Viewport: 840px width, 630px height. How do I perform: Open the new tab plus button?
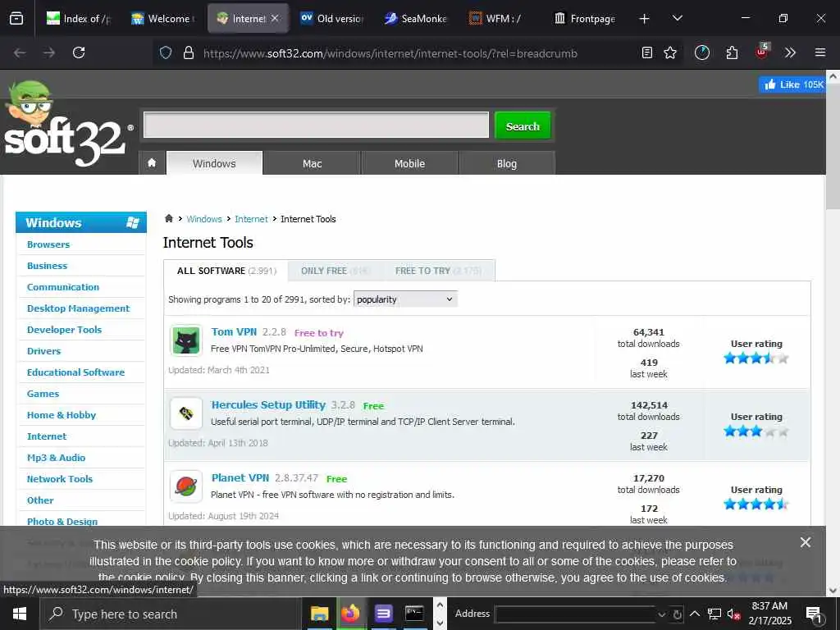645,19
